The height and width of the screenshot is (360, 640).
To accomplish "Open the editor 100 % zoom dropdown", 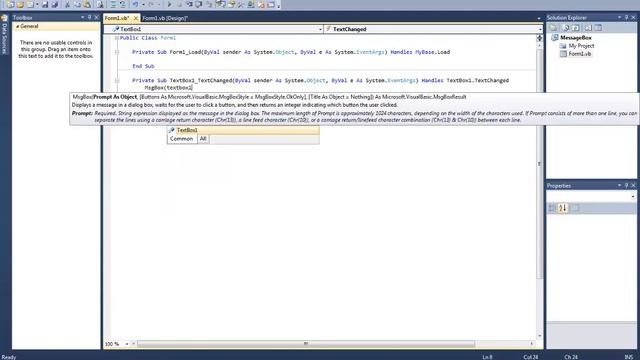I will 127,344.
